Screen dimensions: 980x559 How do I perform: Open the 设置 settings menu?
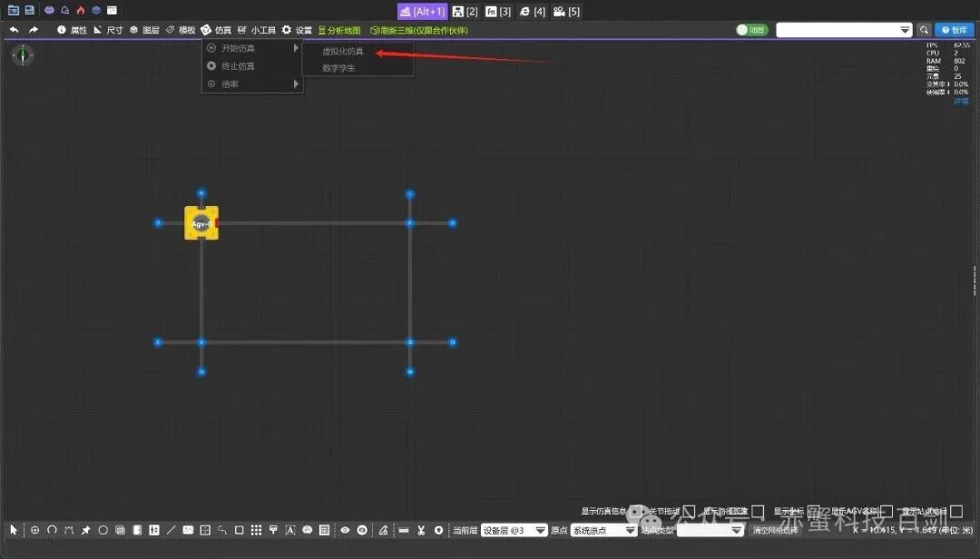click(x=297, y=30)
